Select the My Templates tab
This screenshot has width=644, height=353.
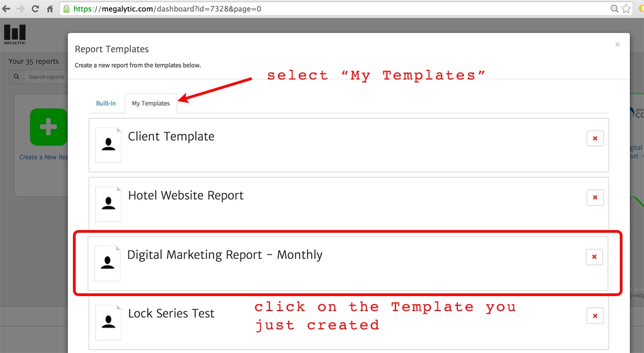[151, 103]
